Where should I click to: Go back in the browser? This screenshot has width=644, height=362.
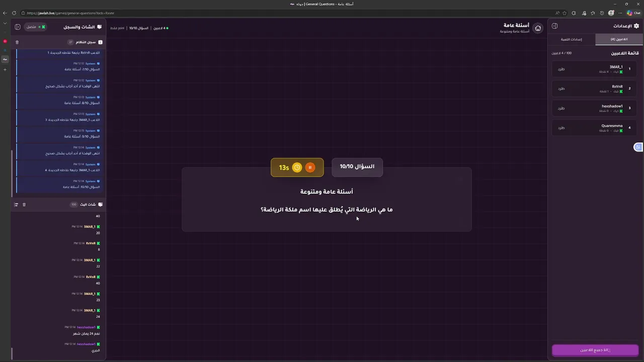tap(5, 13)
